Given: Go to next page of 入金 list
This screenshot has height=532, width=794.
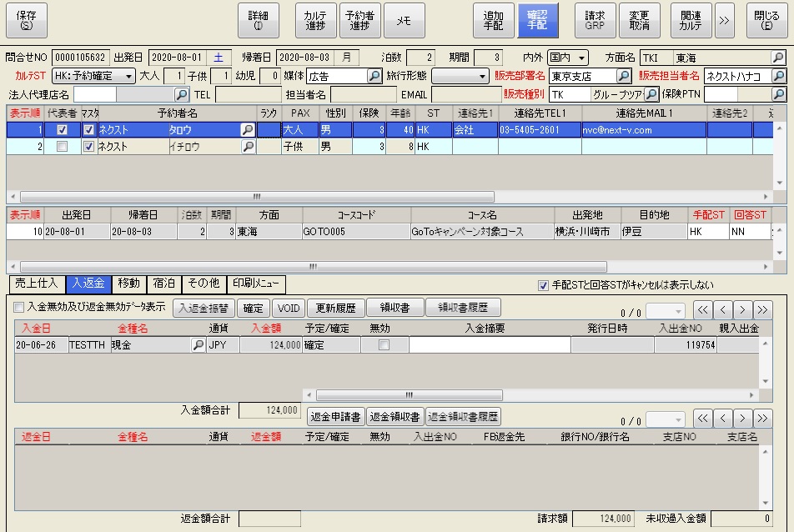Looking at the screenshot, I should [742, 309].
